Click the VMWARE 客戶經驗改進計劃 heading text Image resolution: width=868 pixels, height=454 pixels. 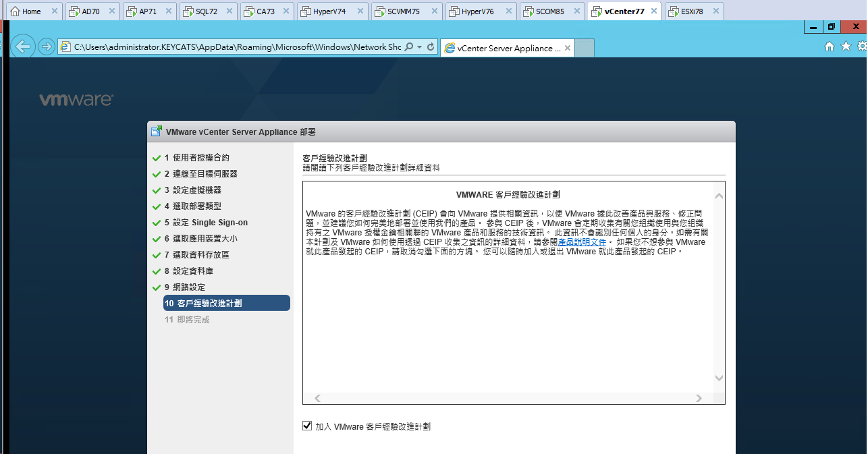pyautogui.click(x=508, y=195)
